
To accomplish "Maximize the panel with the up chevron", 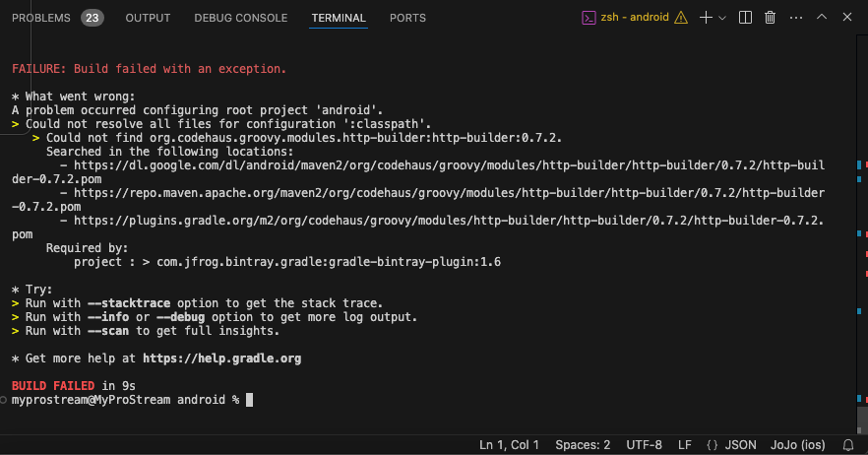I will (822, 17).
